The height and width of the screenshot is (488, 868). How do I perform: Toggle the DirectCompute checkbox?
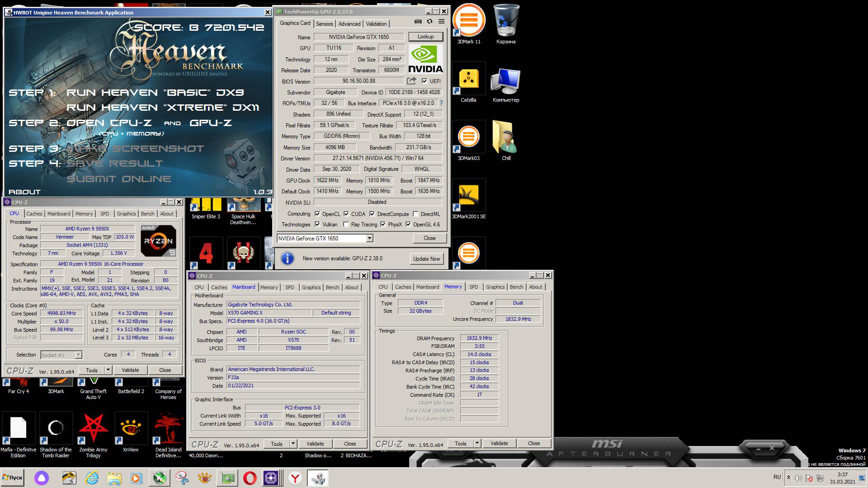click(372, 214)
